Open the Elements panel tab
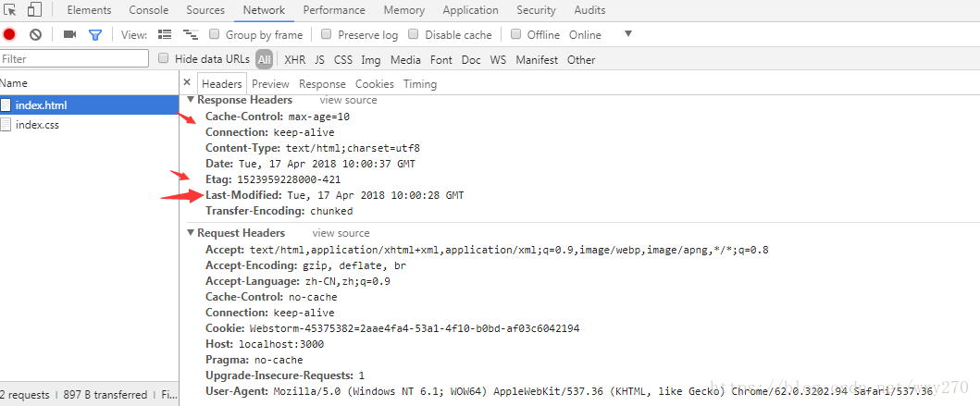 click(89, 10)
